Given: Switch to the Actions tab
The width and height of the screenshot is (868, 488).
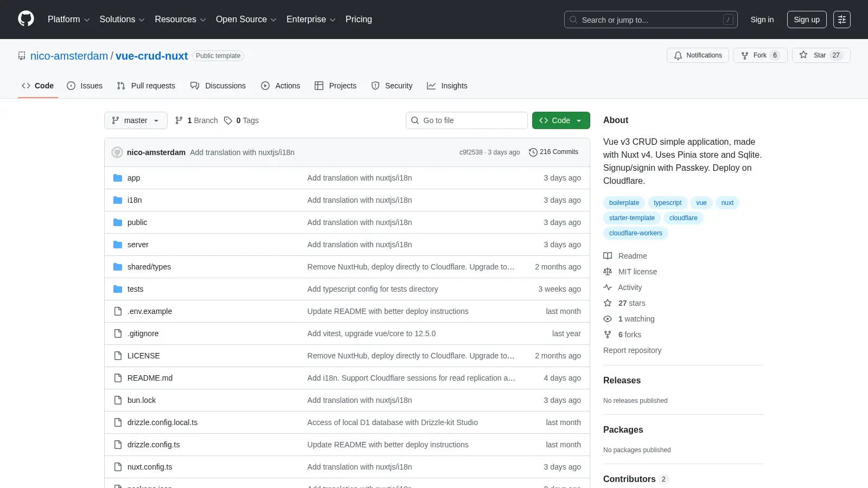Looking at the screenshot, I should click(x=280, y=86).
